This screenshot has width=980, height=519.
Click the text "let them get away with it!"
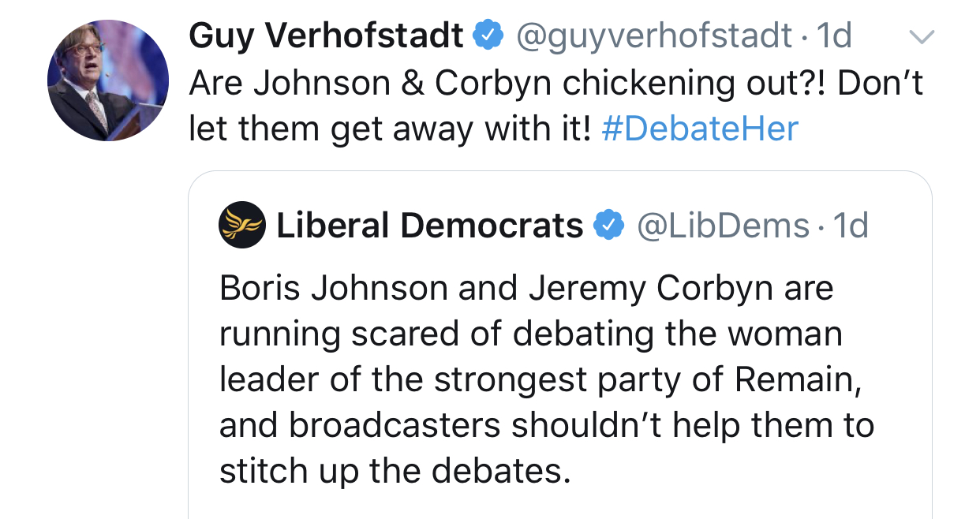[390, 129]
